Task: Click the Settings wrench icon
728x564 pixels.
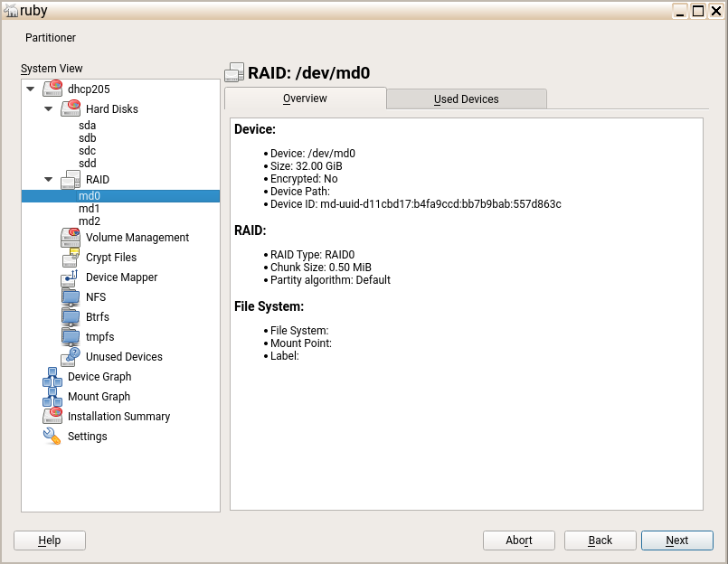Action: pyautogui.click(x=52, y=437)
